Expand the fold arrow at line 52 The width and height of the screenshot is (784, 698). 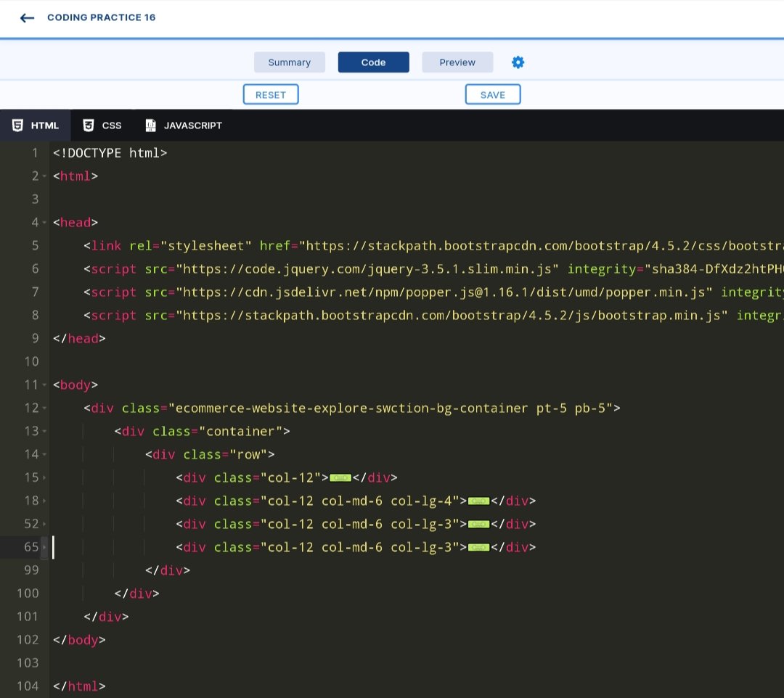pyautogui.click(x=44, y=524)
